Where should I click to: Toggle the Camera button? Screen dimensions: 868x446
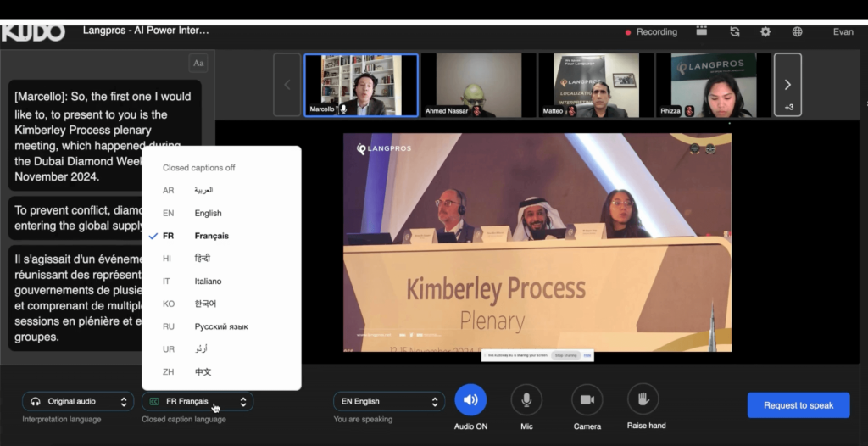click(587, 400)
